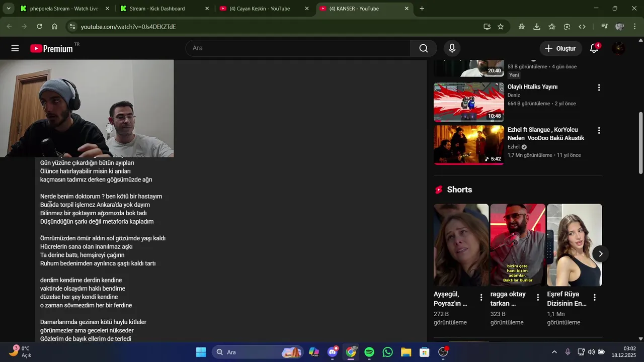Open the ragga oktay tarkan short
The image size is (644, 362).
(x=518, y=245)
